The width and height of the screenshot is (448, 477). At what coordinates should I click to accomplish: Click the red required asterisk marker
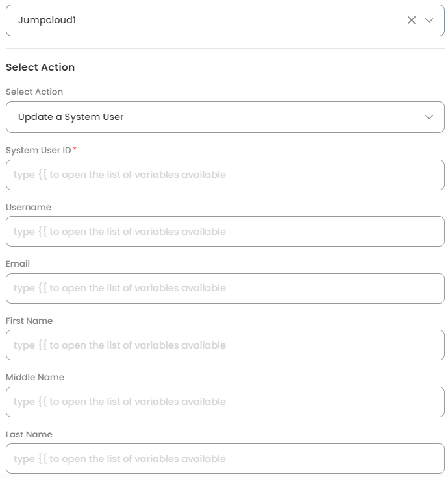pyautogui.click(x=75, y=150)
